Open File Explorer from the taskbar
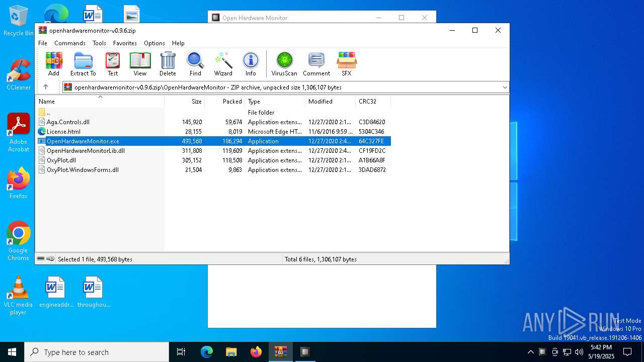This screenshot has height=362, width=644. [231, 352]
